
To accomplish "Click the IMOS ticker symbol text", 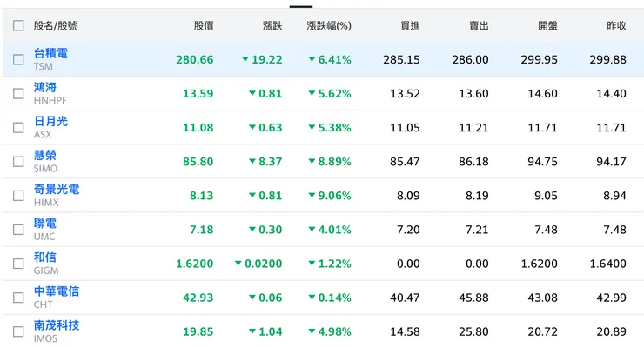I will [45, 338].
